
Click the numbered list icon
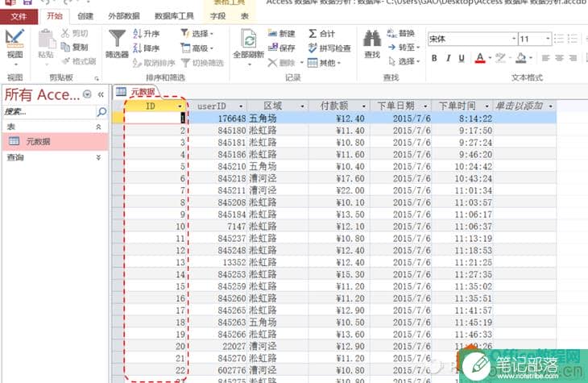point(573,39)
